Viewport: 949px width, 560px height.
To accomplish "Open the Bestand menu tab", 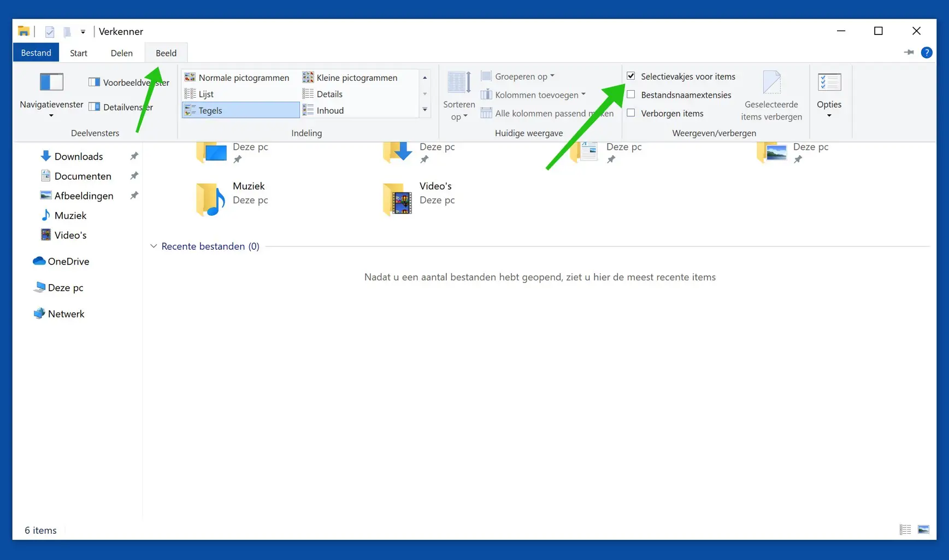I will (x=36, y=53).
